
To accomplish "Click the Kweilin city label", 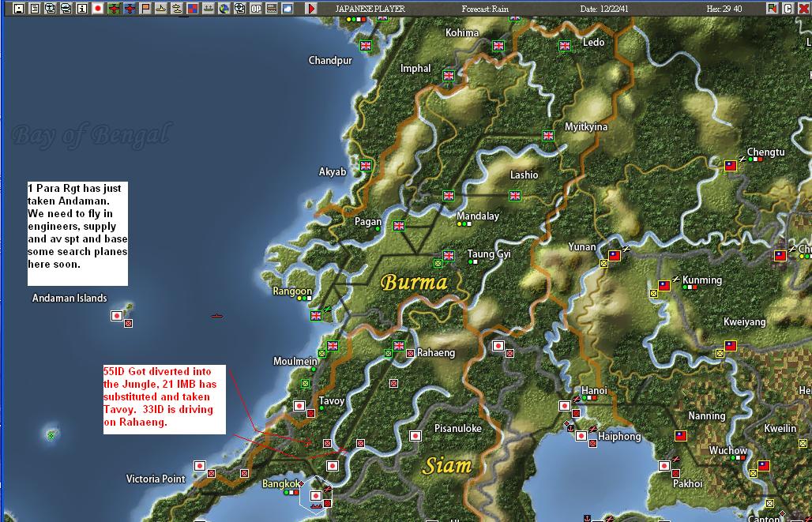I will (780, 428).
